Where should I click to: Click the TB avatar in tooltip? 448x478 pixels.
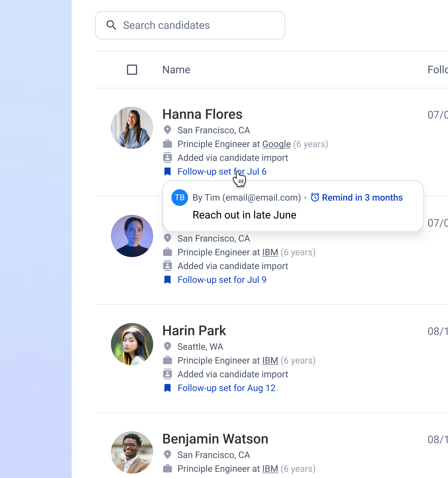(x=179, y=197)
